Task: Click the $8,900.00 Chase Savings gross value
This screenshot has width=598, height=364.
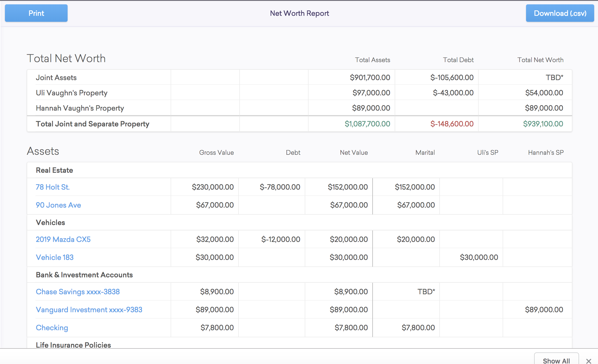Action: [217, 292]
